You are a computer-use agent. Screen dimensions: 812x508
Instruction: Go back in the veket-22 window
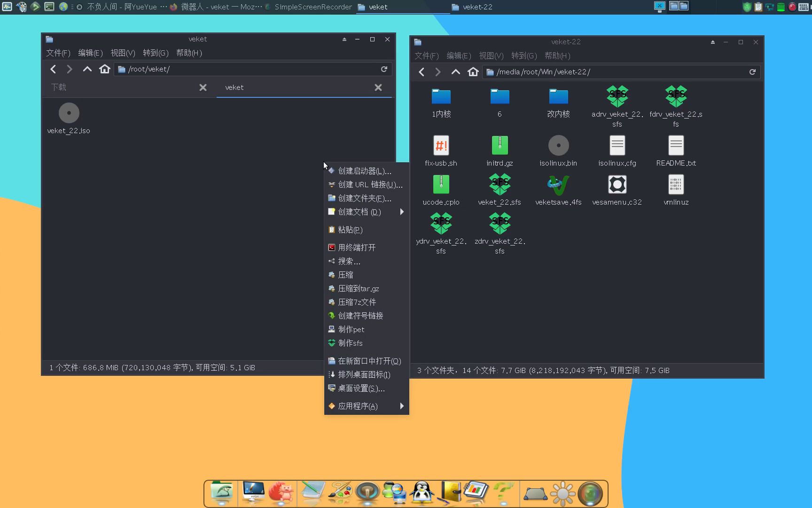click(x=422, y=72)
